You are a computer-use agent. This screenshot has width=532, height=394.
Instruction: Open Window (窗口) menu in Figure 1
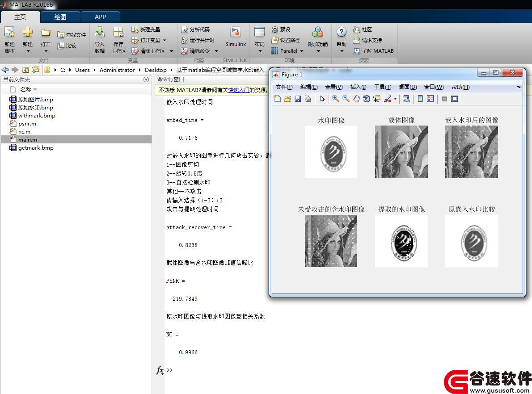[x=434, y=87]
